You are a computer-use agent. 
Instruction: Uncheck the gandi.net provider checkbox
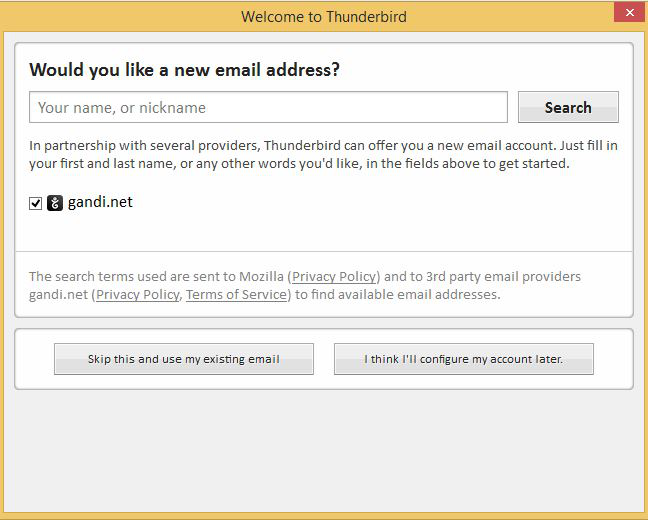36,203
